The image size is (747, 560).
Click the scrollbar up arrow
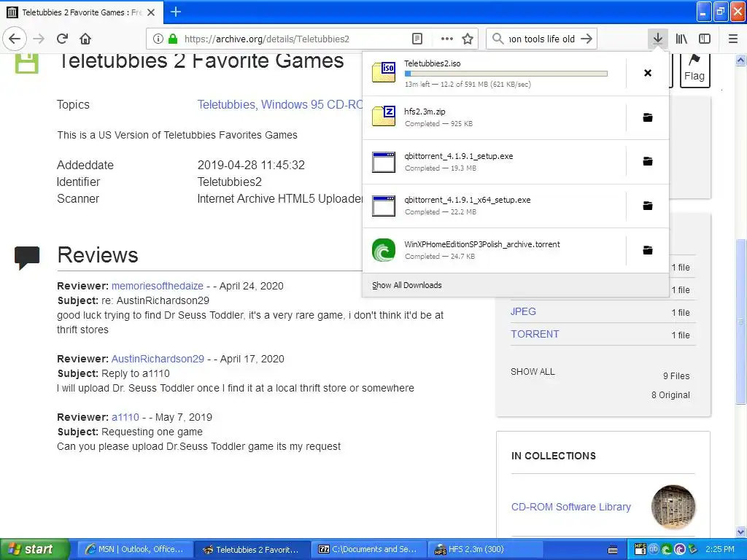tap(741, 60)
